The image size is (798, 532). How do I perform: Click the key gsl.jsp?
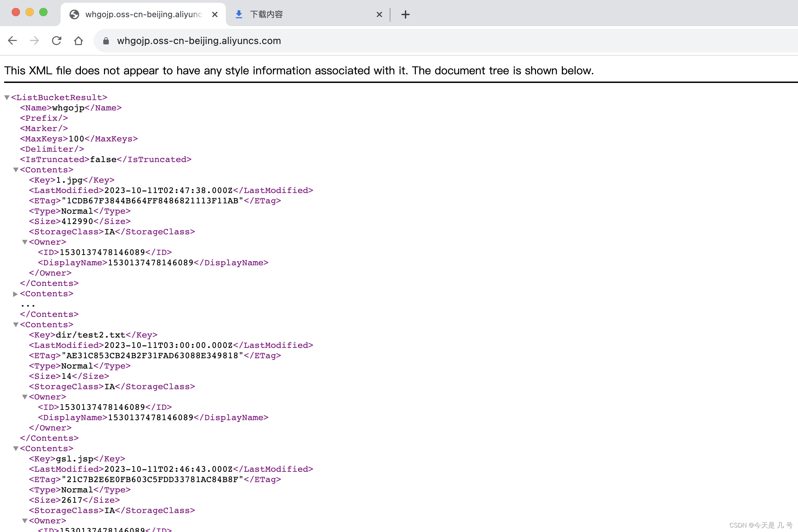tap(75, 459)
